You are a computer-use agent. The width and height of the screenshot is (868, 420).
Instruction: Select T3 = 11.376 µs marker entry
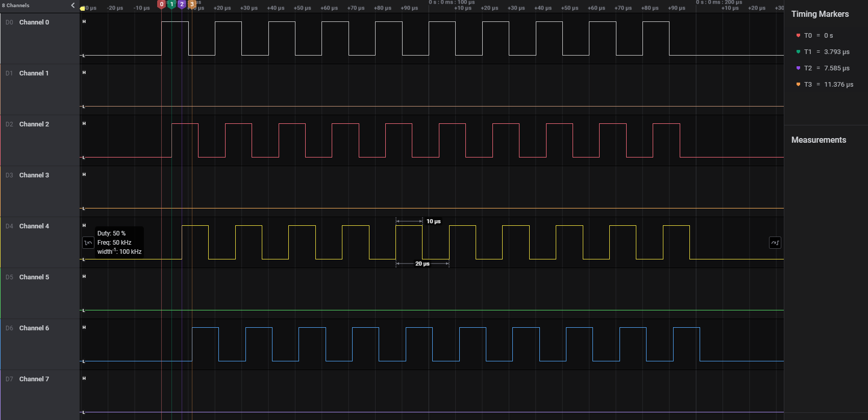825,85
